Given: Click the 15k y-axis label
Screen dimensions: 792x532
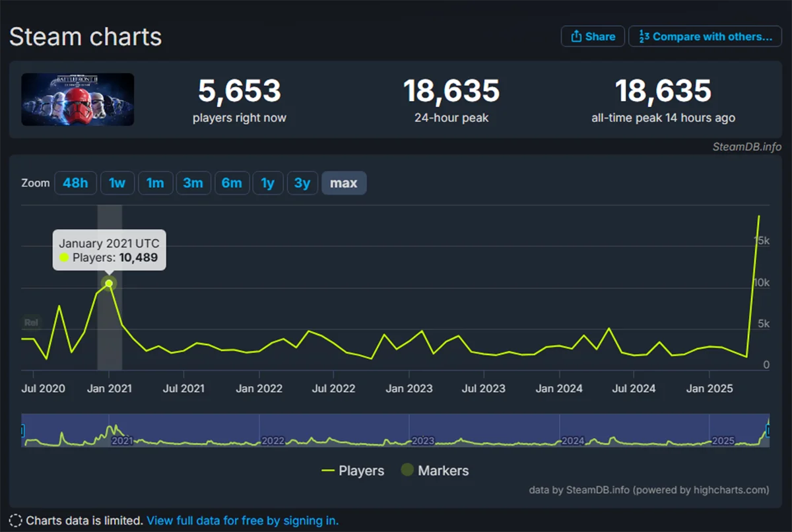Looking at the screenshot, I should point(762,241).
